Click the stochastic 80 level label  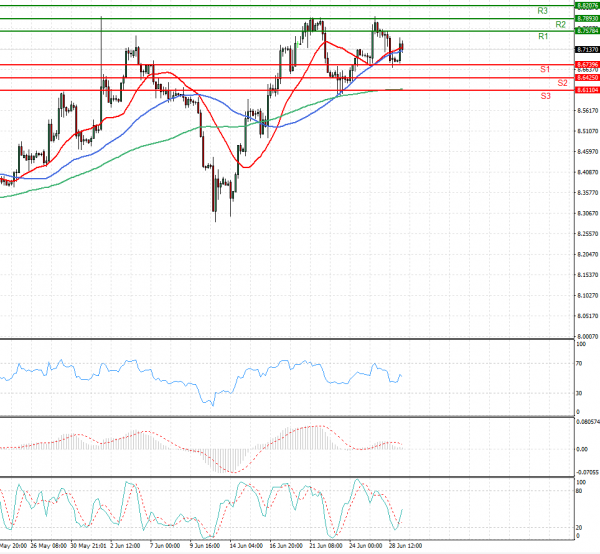[x=579, y=491]
